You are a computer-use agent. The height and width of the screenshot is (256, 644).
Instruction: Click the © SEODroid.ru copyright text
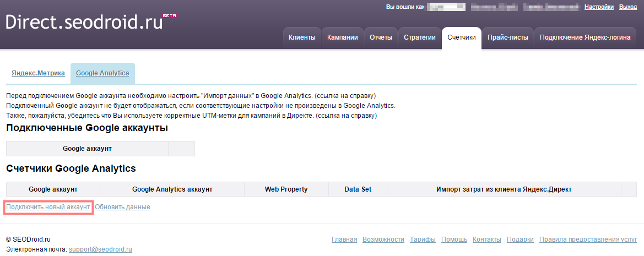(28, 239)
